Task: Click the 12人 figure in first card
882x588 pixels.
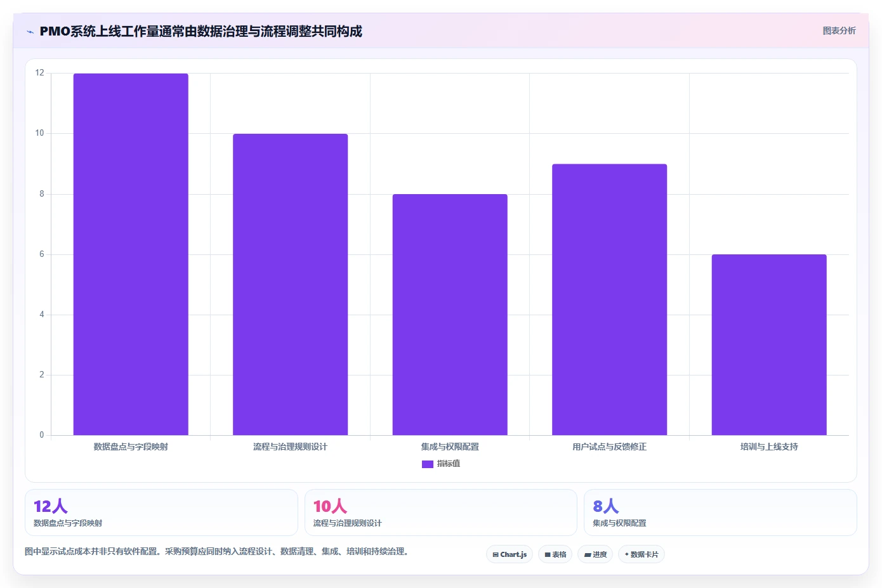Action: (x=51, y=506)
